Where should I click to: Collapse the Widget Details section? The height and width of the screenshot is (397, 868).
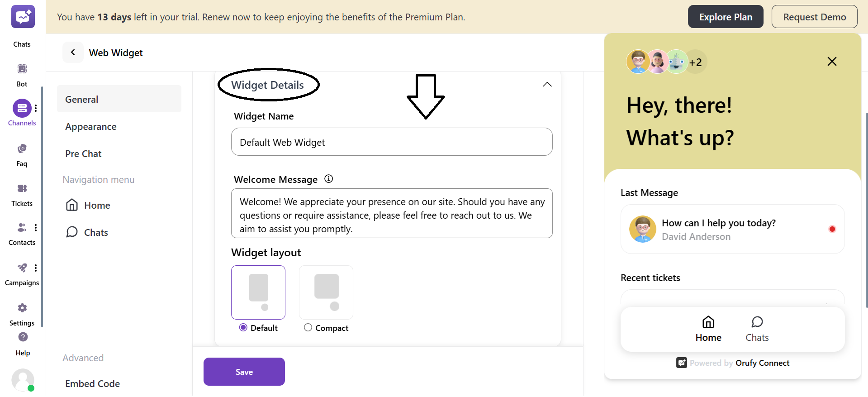coord(547,84)
